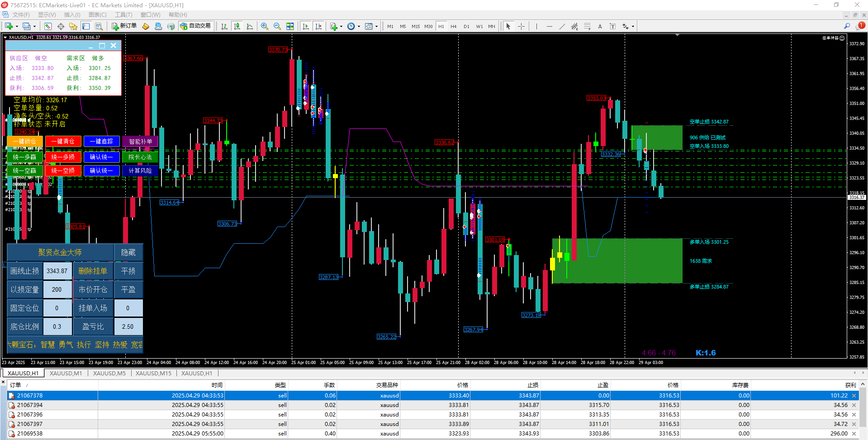The height and width of the screenshot is (440, 868).
Task: Open the Market Watch window icon
Action: coord(48,26)
